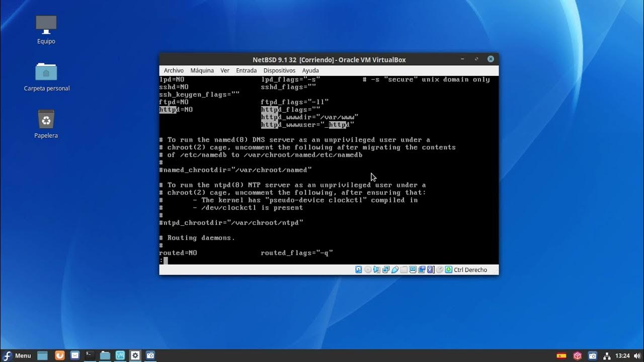This screenshot has height=362, width=644.
Task: Open the Dispositivos menu
Action: click(279, 70)
